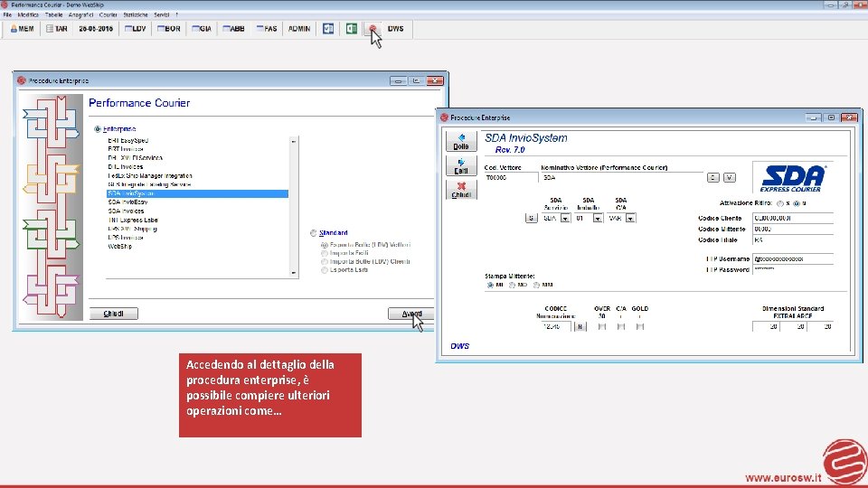Select SDA InvioEasy in the list

127,202
